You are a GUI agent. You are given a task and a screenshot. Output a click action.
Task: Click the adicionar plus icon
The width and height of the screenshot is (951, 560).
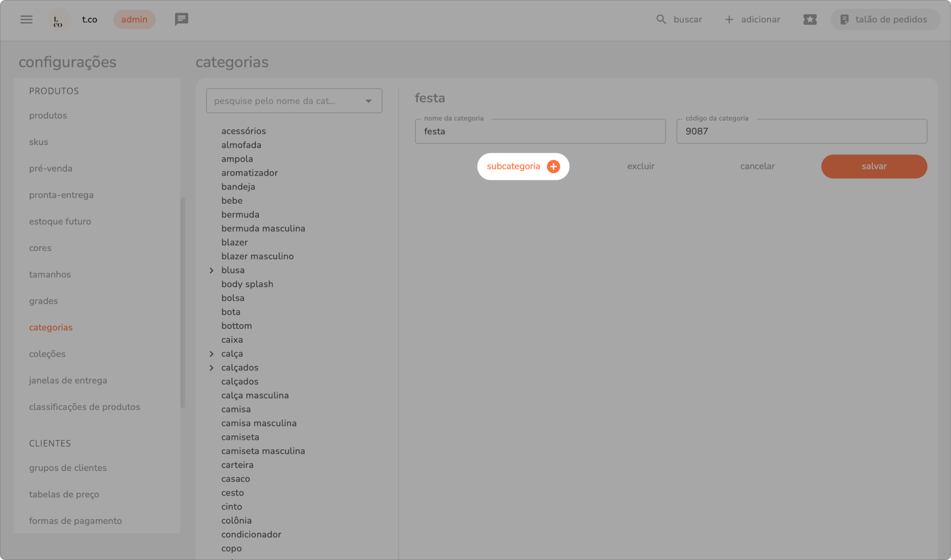729,19
